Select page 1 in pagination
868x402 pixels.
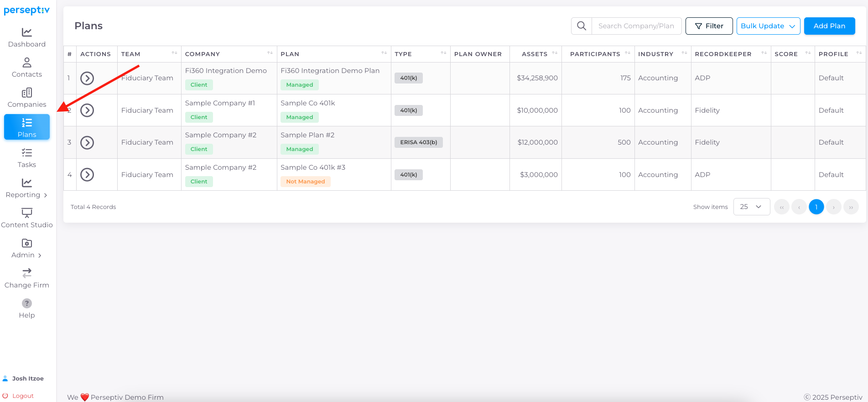[x=816, y=207]
